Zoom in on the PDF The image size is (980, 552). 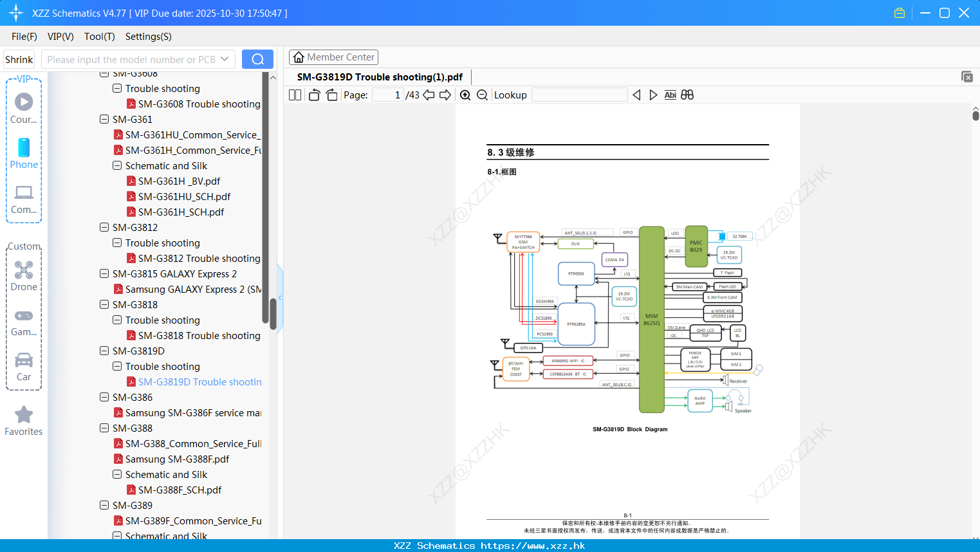465,95
